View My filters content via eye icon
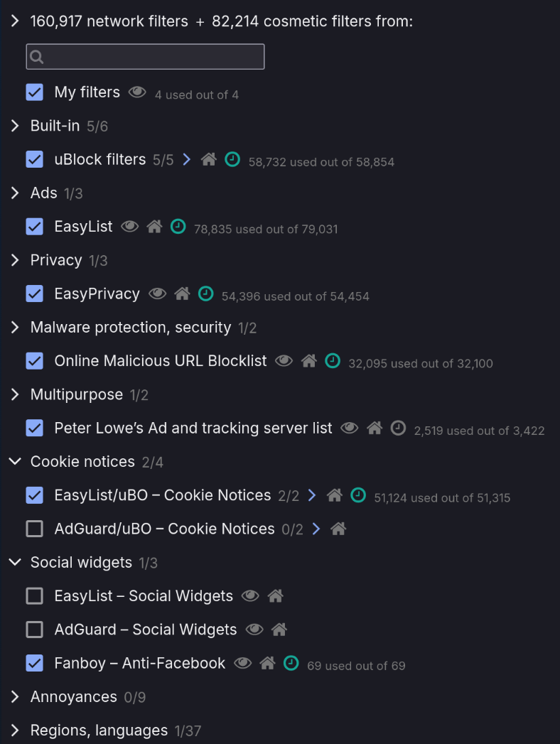 click(137, 92)
